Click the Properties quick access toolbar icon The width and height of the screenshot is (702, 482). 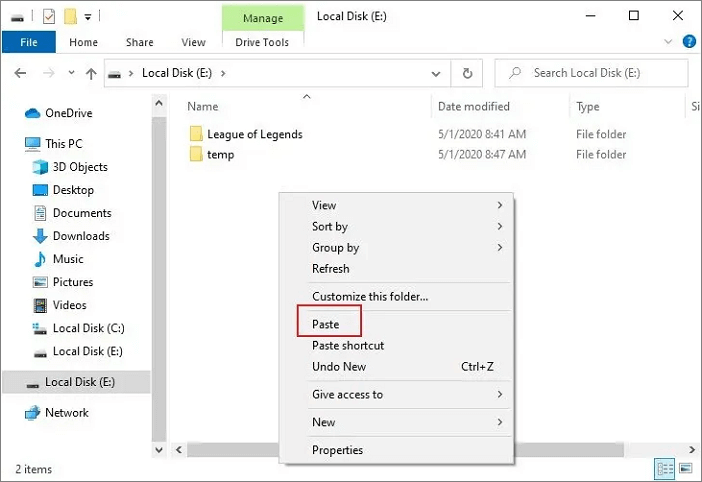coord(48,16)
